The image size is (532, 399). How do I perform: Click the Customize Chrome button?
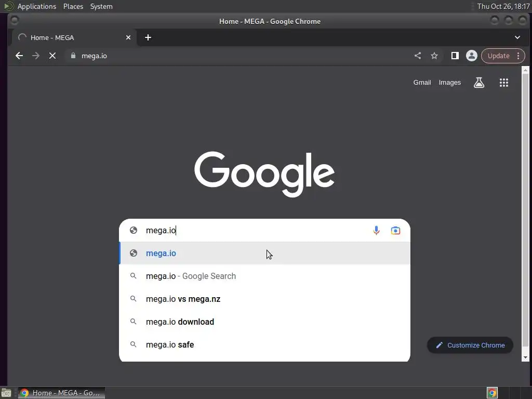470,345
